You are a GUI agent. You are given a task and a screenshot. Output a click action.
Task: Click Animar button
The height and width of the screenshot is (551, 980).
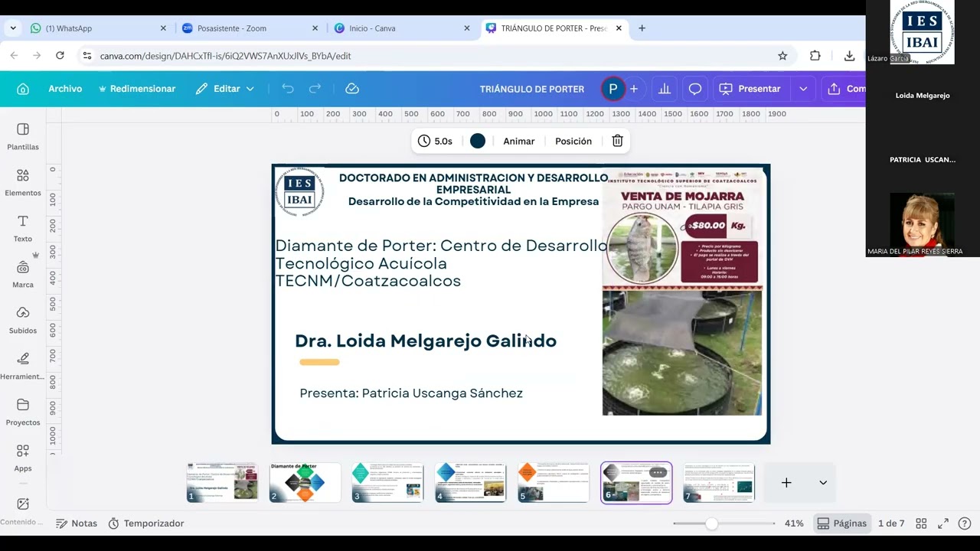(x=519, y=141)
